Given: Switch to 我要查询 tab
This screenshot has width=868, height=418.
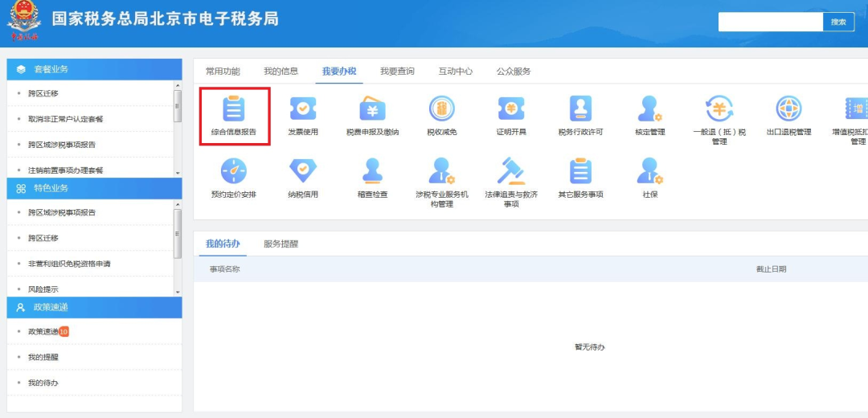Looking at the screenshot, I should 397,72.
